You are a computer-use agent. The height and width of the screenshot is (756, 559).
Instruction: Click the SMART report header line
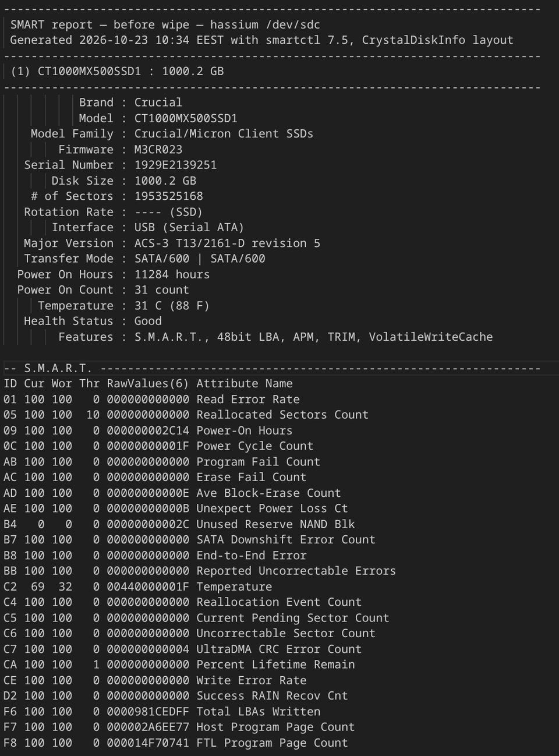[x=165, y=24]
